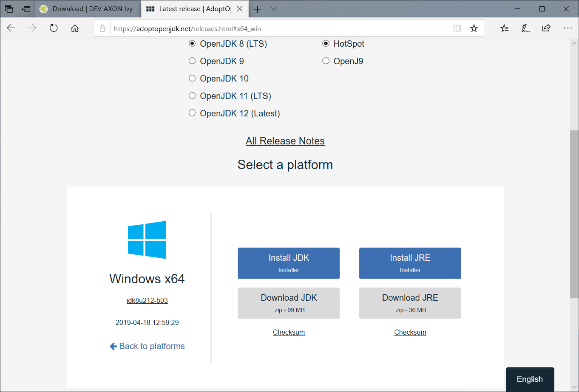
Task: Open a new tab with plus
Action: 257,9
